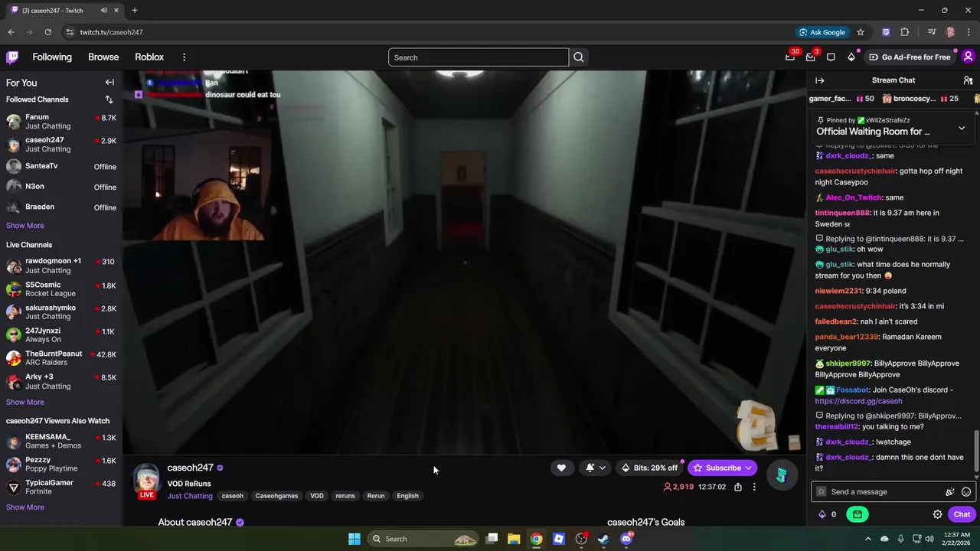This screenshot has height=551, width=980.
Task: Open a new Chrome tab
Action: pyautogui.click(x=135, y=11)
